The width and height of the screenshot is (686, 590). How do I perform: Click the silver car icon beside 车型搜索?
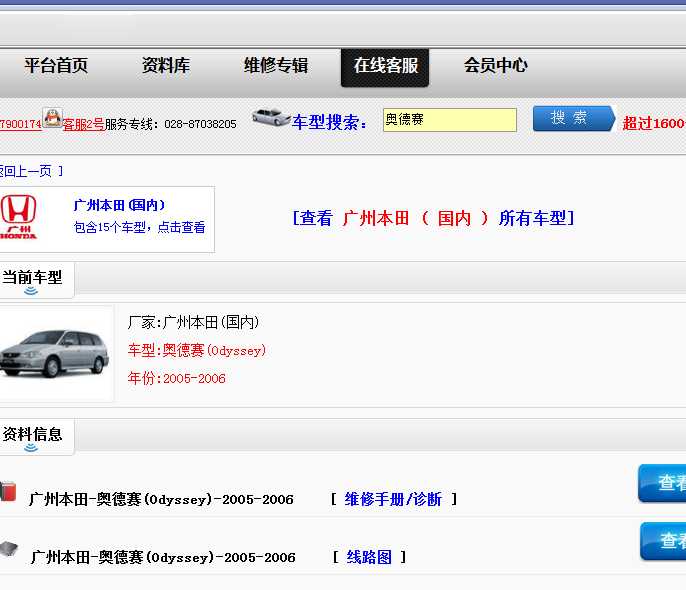271,118
